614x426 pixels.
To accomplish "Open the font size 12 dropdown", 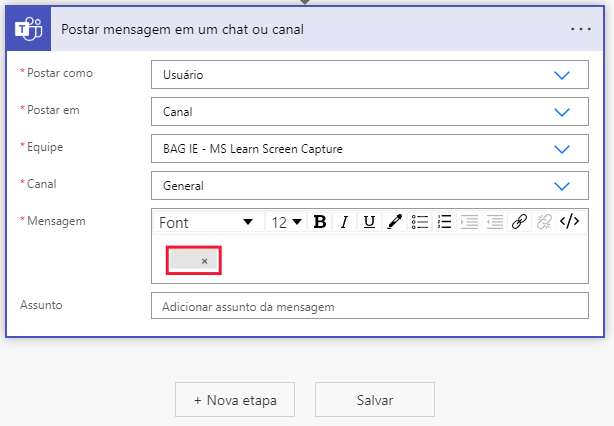I will coord(286,222).
